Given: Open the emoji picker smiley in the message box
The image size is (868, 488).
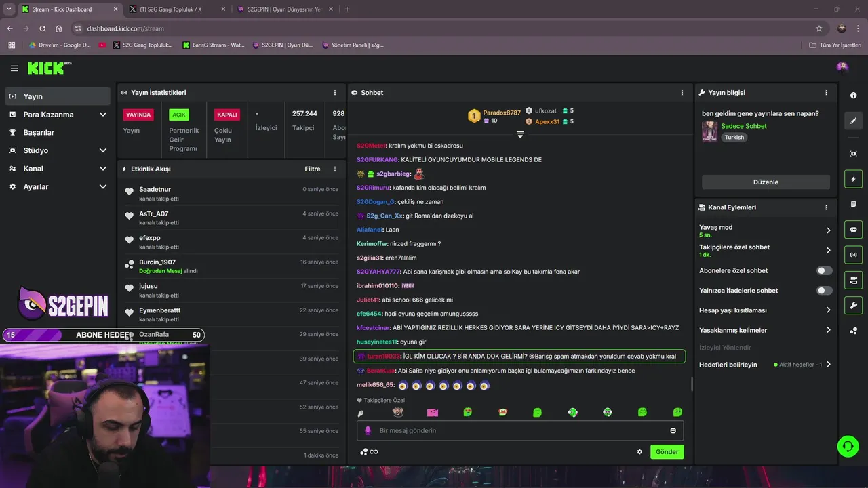Looking at the screenshot, I should (x=673, y=430).
